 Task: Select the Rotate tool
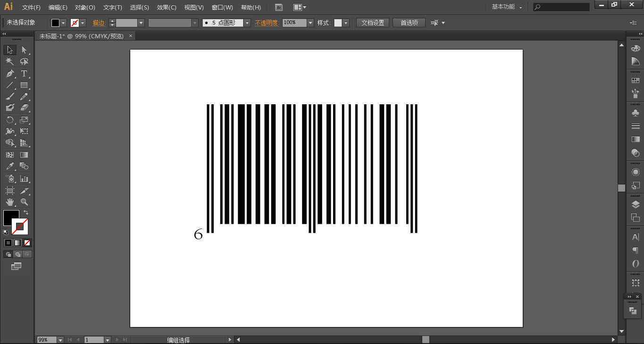[10, 120]
